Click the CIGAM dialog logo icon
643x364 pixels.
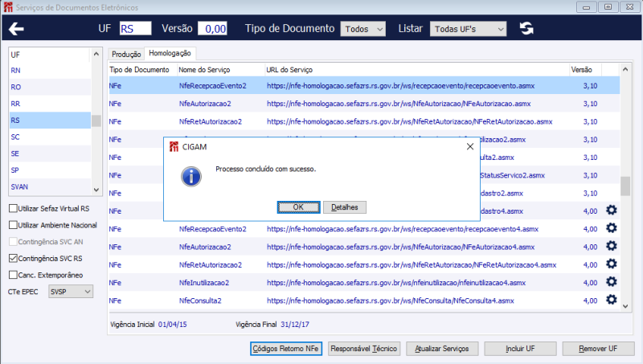pyautogui.click(x=174, y=147)
